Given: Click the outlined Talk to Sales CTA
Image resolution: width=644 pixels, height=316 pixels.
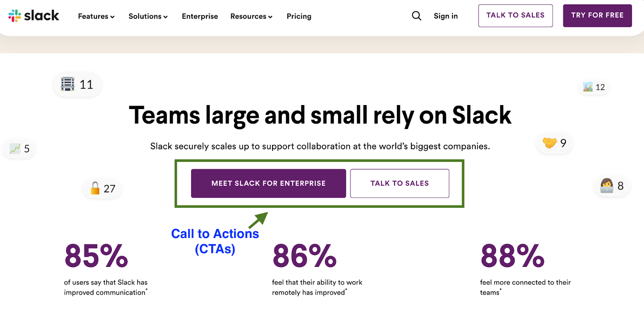Looking at the screenshot, I should pyautogui.click(x=399, y=183).
